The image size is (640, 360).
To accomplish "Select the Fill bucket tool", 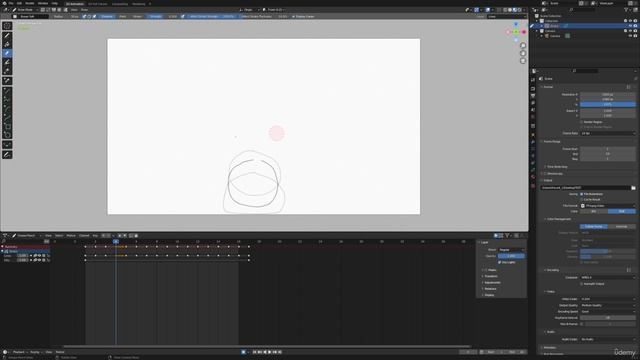I will coord(7,44).
